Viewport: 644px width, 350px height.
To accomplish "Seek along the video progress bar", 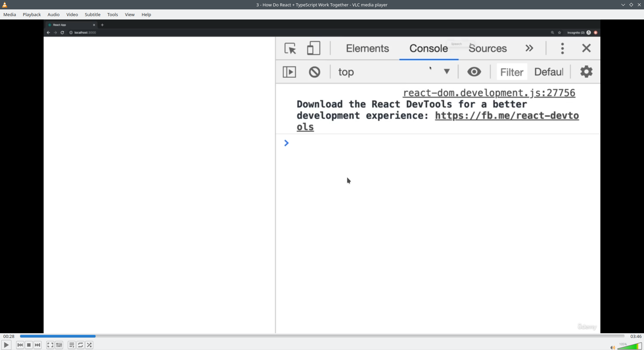I will 322,336.
